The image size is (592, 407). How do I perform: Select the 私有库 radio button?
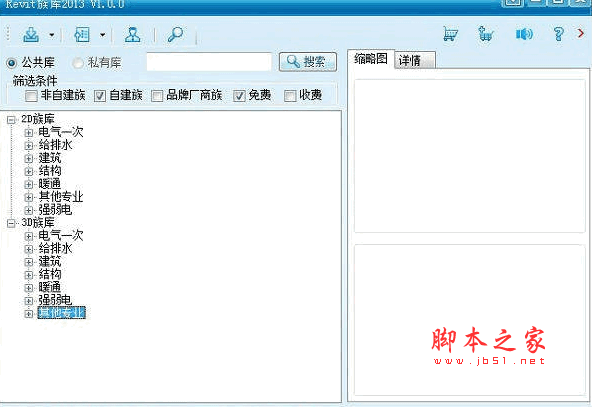(78, 63)
